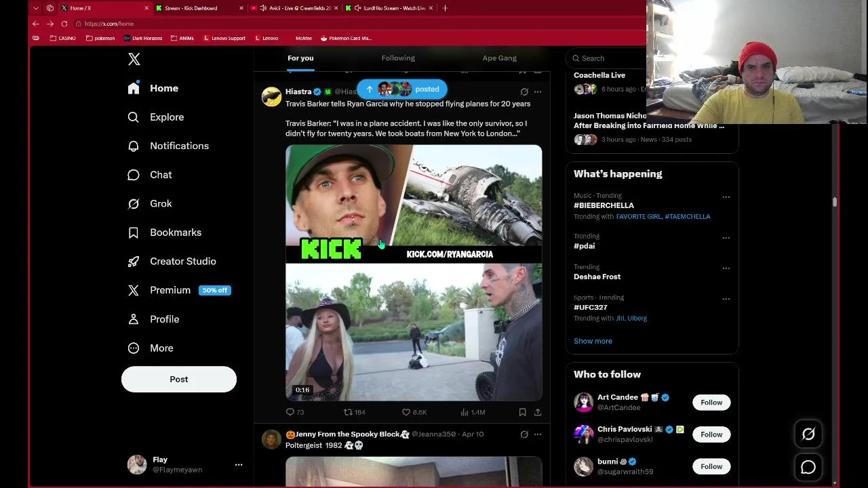The image size is (868, 488).
Task: Open Creator Studio
Action: click(172, 261)
